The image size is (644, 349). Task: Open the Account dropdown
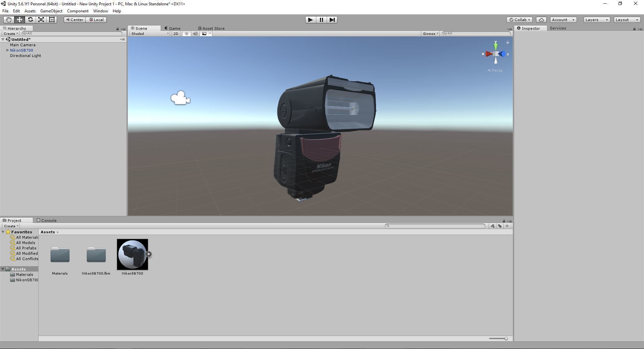(x=563, y=20)
